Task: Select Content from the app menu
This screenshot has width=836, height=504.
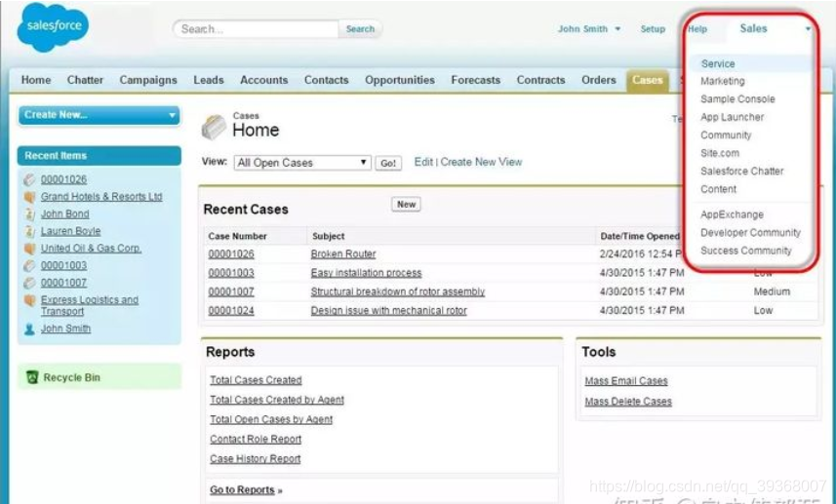Action: [718, 189]
